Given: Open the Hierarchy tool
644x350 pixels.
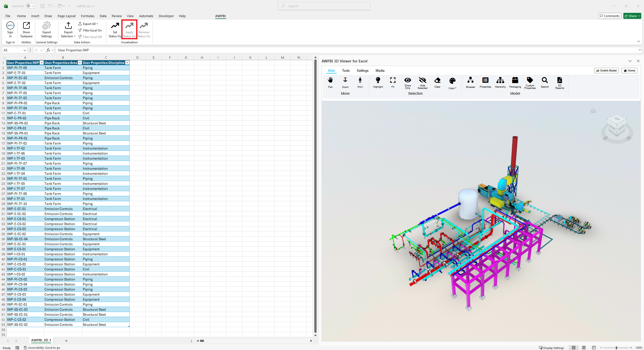Looking at the screenshot, I should click(500, 82).
